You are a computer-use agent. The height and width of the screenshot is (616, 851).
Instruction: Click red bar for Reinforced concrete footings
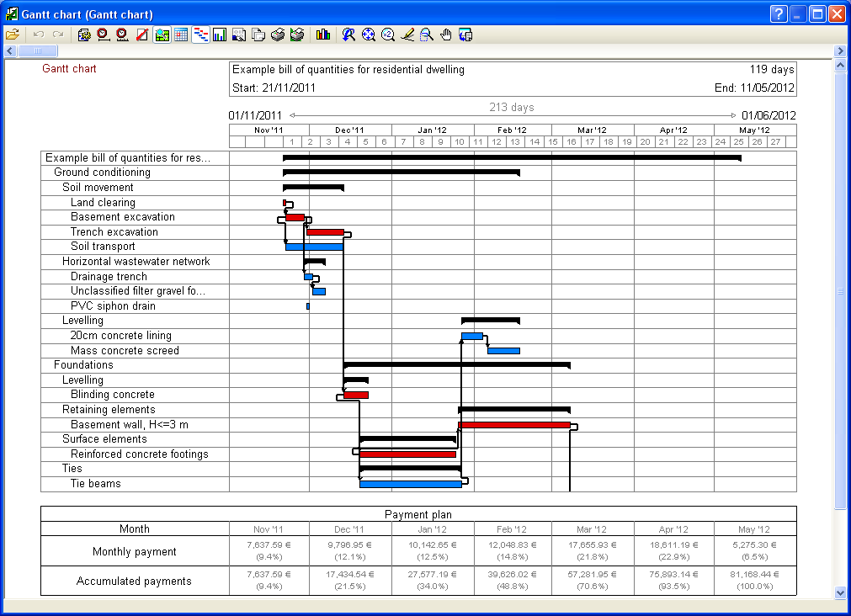tap(407, 454)
